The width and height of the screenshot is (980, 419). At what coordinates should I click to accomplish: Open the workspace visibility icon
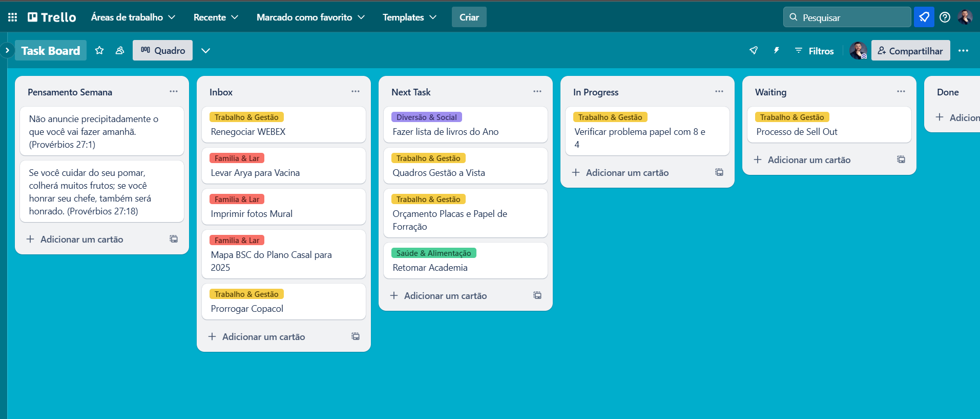(x=120, y=50)
